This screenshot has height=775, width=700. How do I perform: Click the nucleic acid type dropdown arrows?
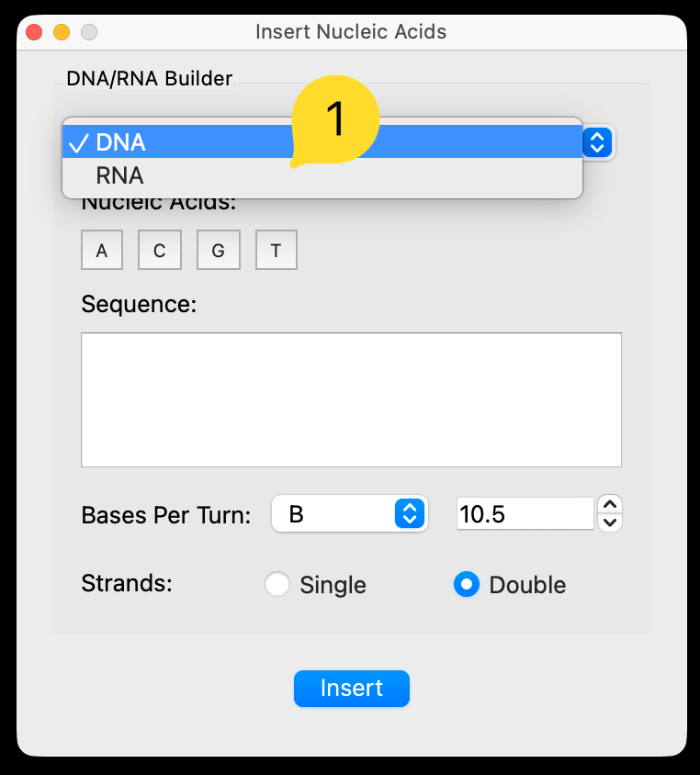click(597, 142)
